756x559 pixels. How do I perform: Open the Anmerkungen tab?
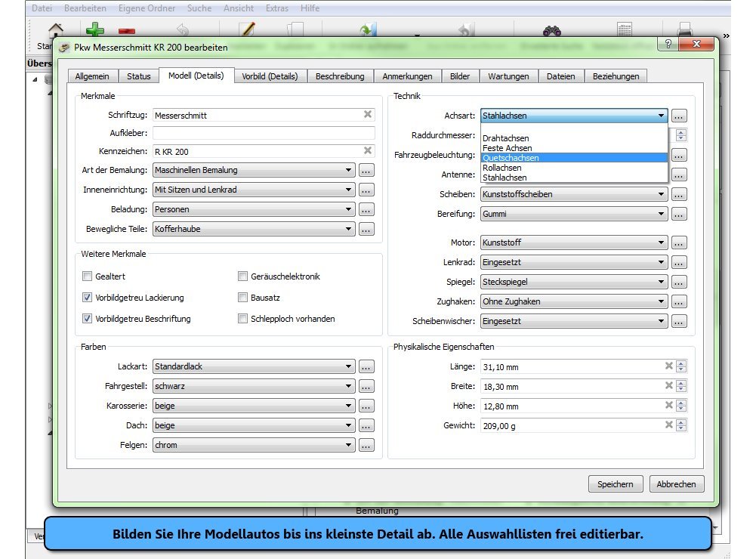click(407, 76)
